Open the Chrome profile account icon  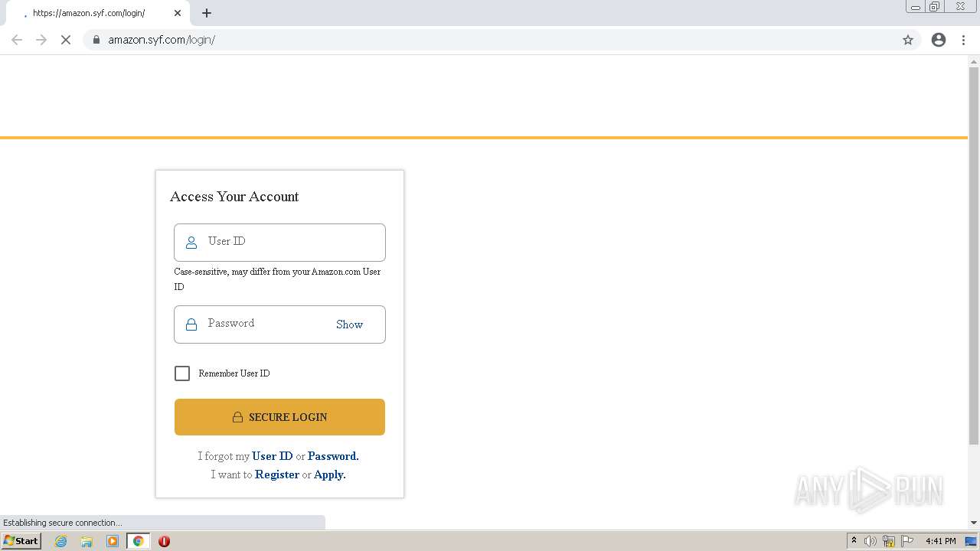(x=939, y=40)
